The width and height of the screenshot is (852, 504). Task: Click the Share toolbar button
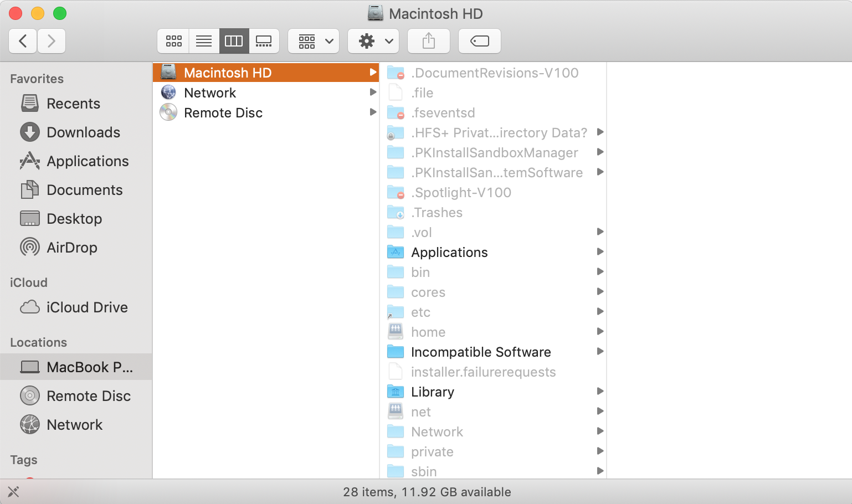tap(429, 41)
